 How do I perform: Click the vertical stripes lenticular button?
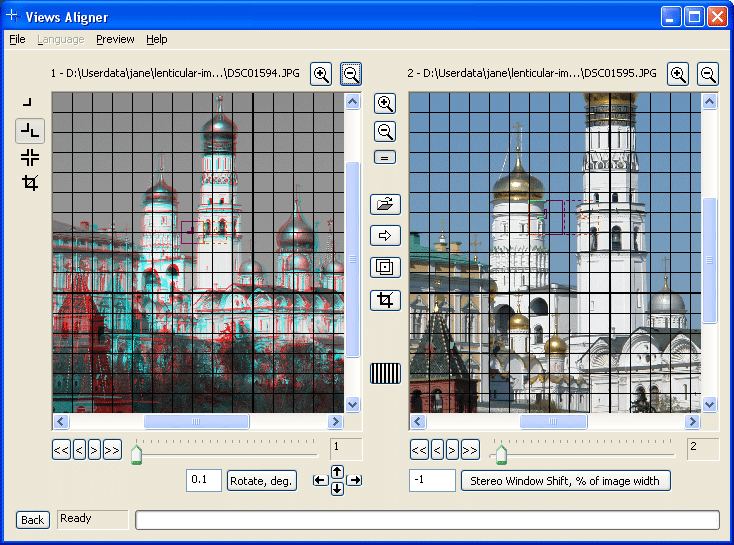(x=385, y=373)
